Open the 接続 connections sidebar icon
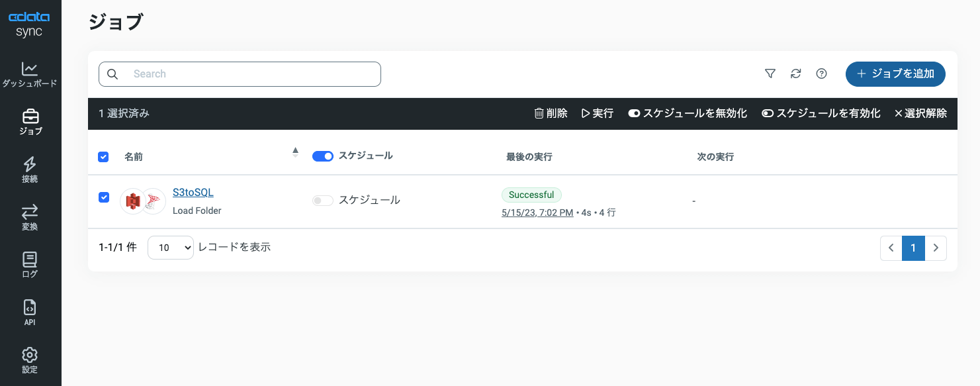This screenshot has height=386, width=980. coord(30,164)
